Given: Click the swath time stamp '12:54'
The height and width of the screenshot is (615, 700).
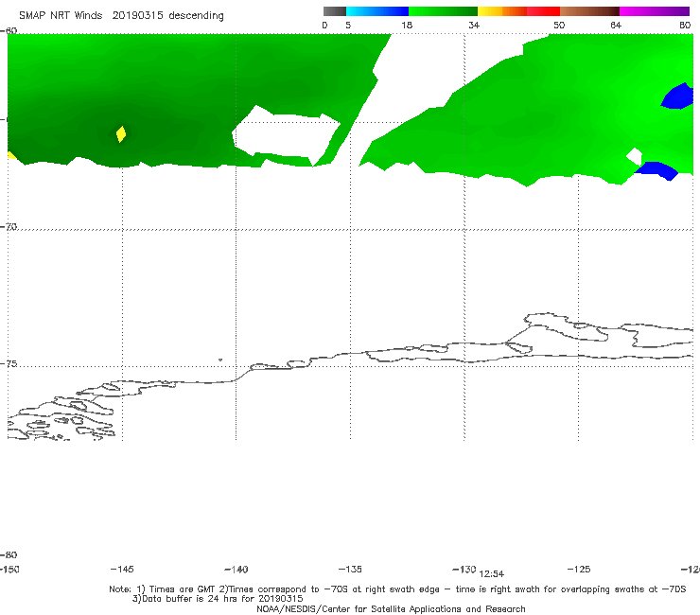Looking at the screenshot, I should tap(492, 574).
